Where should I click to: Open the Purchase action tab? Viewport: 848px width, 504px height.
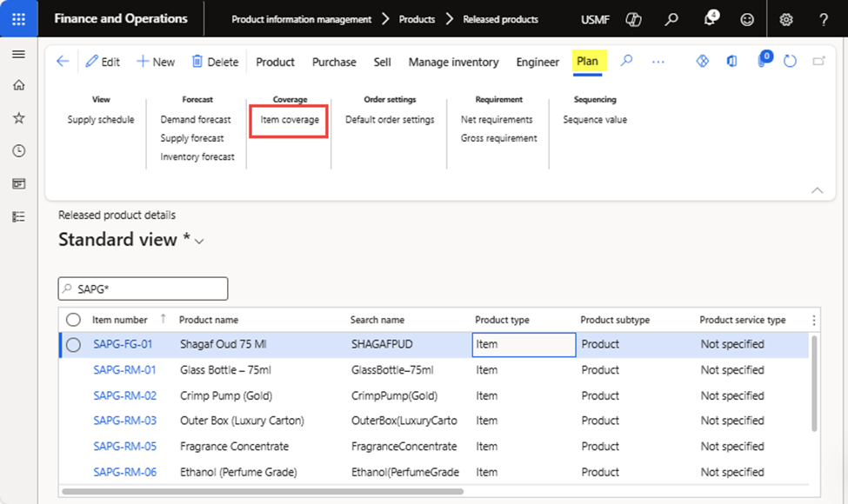(x=334, y=62)
